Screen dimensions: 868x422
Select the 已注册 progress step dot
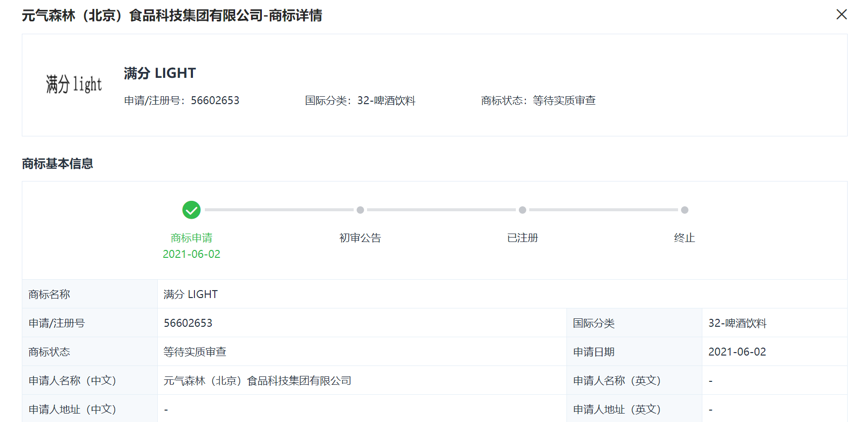(522, 210)
